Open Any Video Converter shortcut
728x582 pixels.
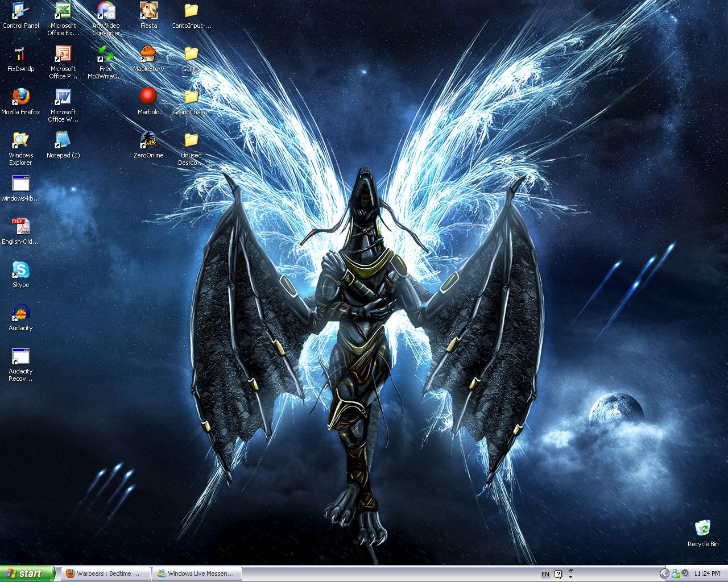(106, 19)
